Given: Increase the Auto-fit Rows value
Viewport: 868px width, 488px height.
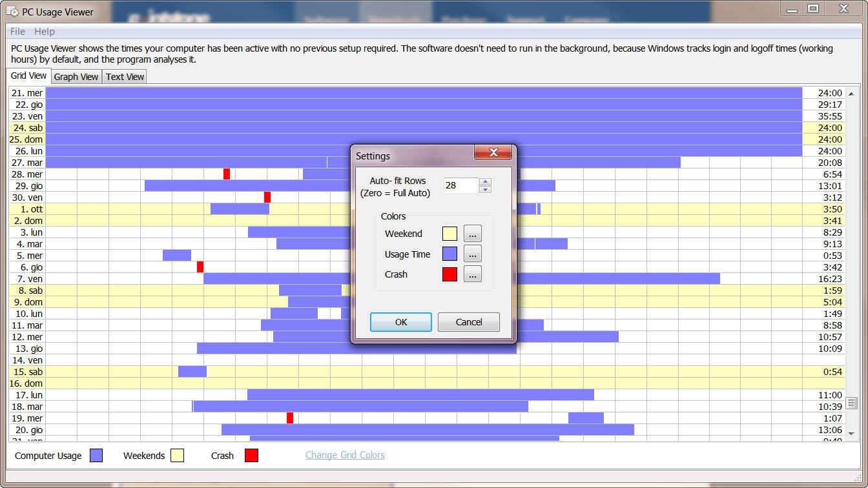Looking at the screenshot, I should click(486, 181).
